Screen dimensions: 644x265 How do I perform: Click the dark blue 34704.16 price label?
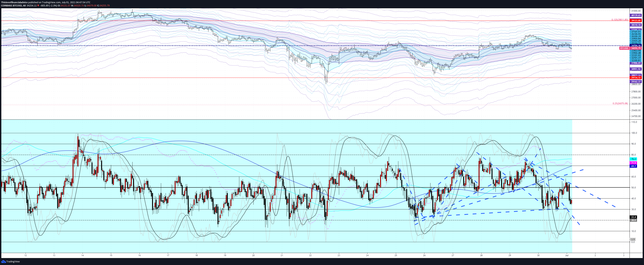pos(636,45)
